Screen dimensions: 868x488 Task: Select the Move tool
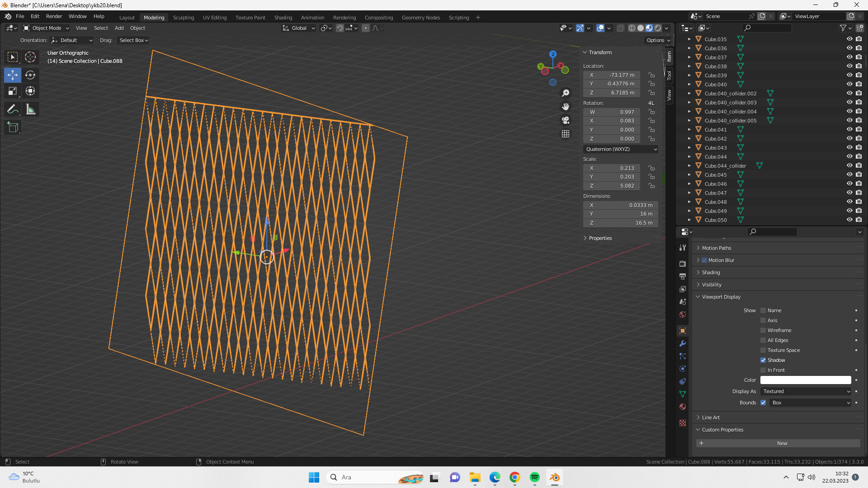click(x=12, y=75)
